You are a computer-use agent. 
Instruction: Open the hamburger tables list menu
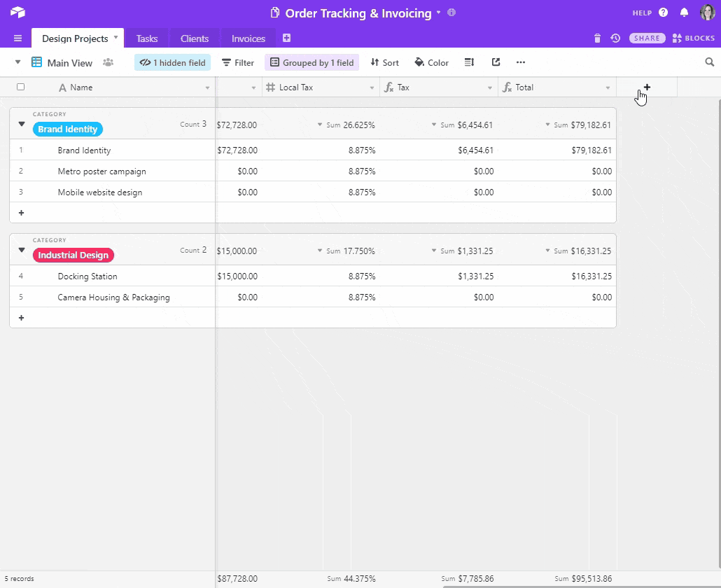tap(17, 38)
